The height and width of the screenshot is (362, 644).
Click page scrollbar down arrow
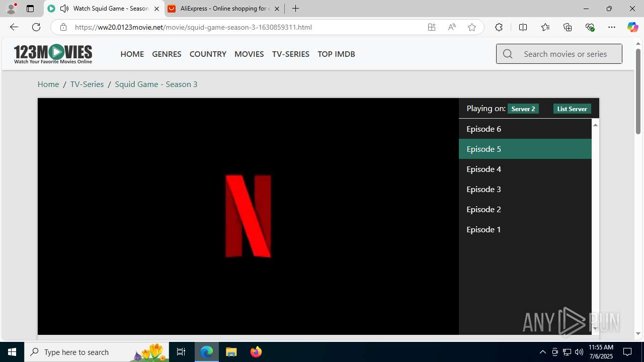pos(638,333)
